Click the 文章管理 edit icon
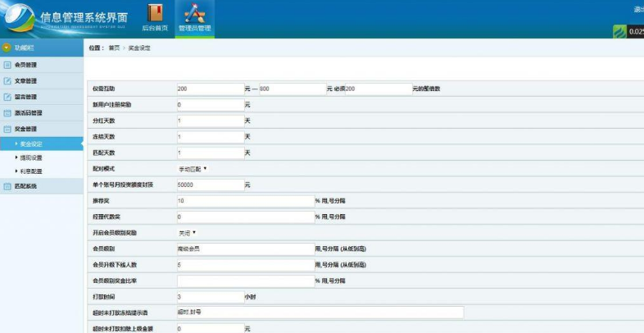 coord(7,81)
